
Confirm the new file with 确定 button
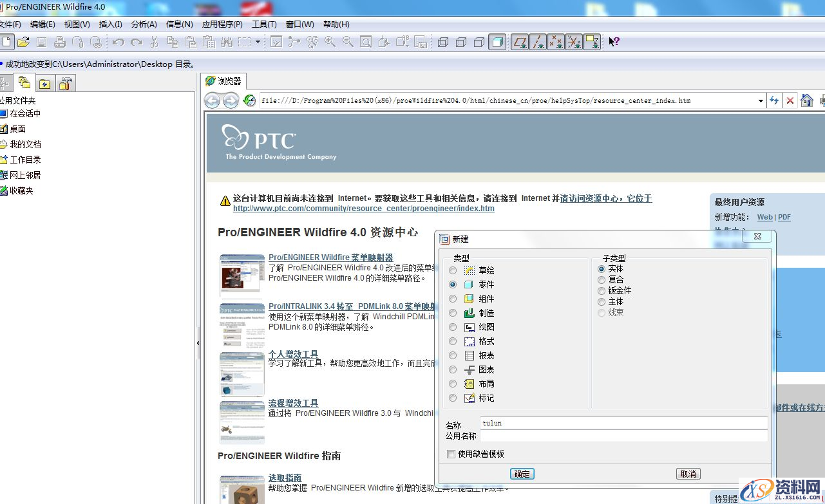click(522, 474)
